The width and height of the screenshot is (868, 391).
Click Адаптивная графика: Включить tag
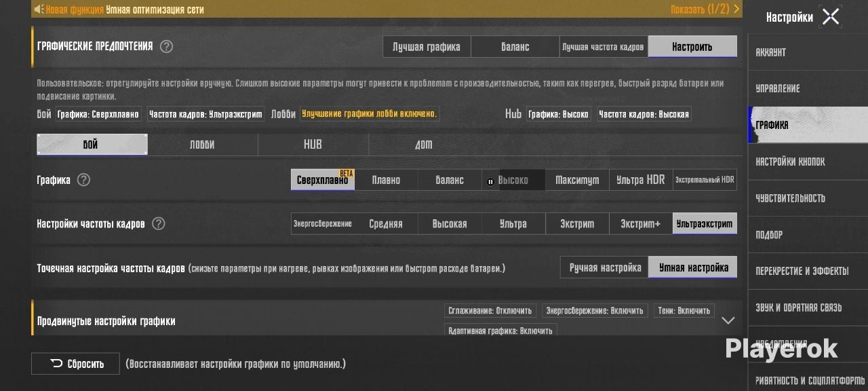501,330
